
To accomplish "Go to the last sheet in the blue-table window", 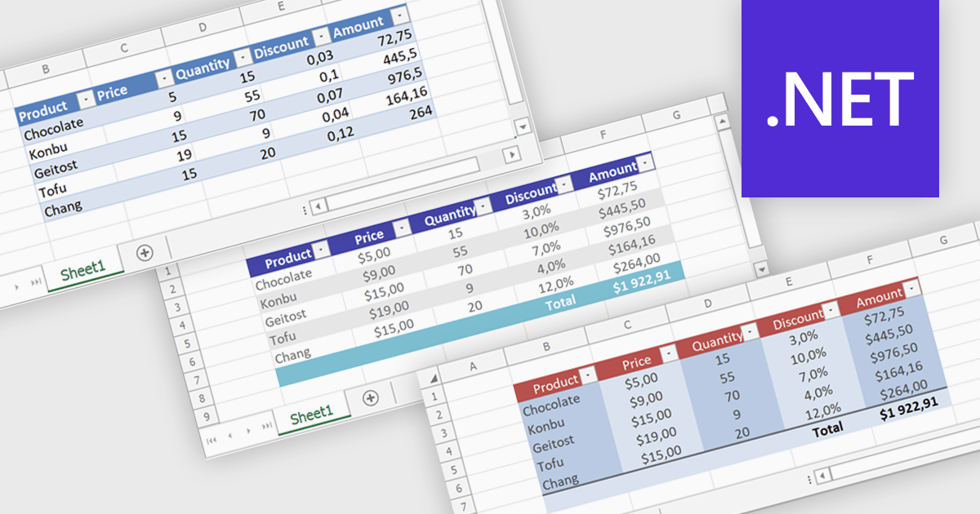I will 36,282.
